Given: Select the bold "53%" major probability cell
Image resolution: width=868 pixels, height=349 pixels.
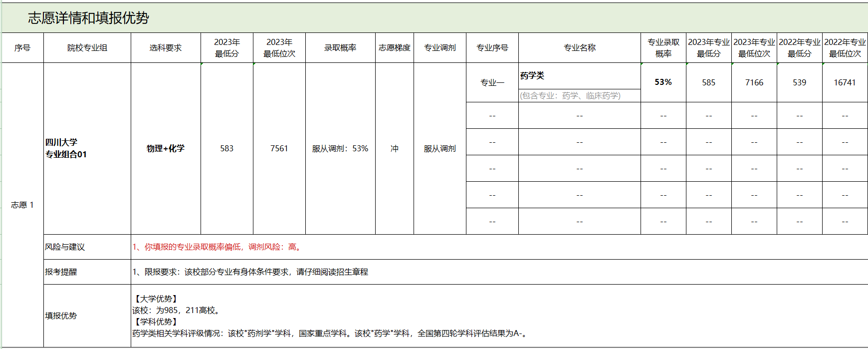Looking at the screenshot, I should [x=663, y=82].
